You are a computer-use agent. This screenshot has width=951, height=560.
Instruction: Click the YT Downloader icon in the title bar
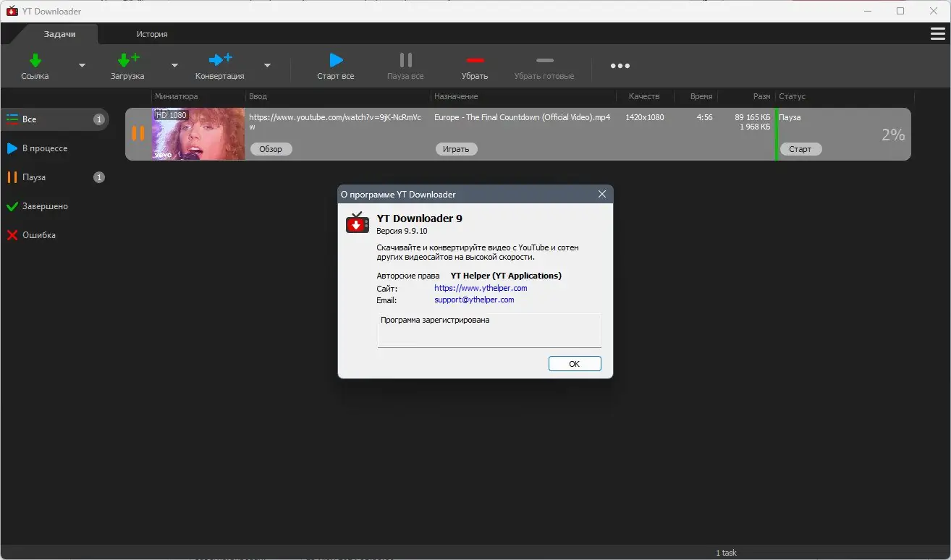click(12, 11)
